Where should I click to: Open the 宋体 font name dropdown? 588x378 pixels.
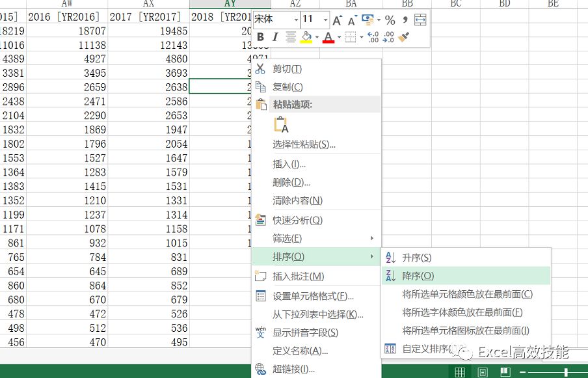point(296,20)
